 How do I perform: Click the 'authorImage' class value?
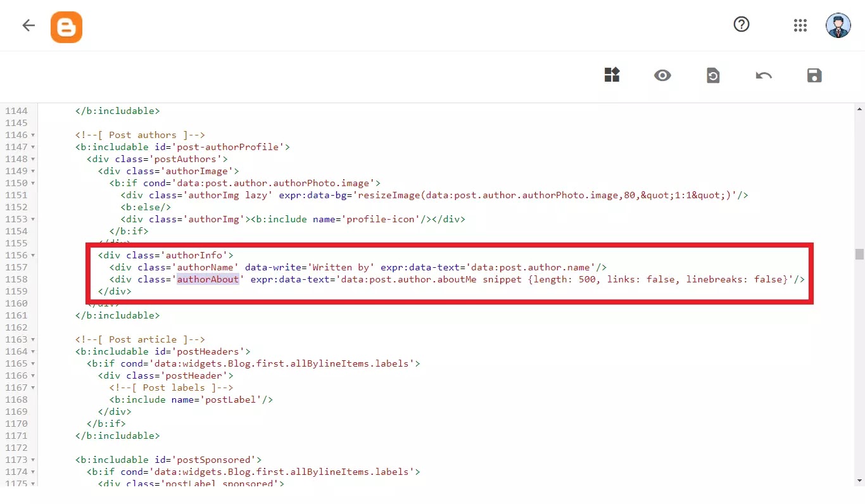196,171
